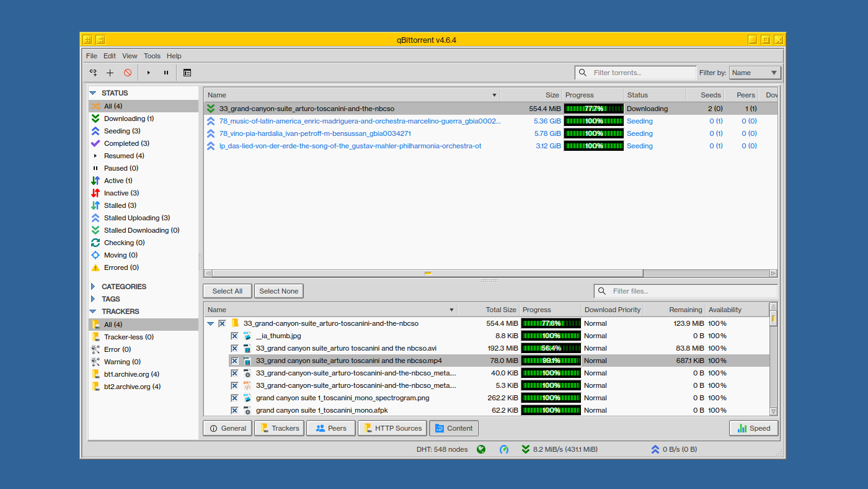Screen dimensions: 868x489
Task: Toggle checkbox for mono_spectrogram.png file
Action: click(x=234, y=398)
